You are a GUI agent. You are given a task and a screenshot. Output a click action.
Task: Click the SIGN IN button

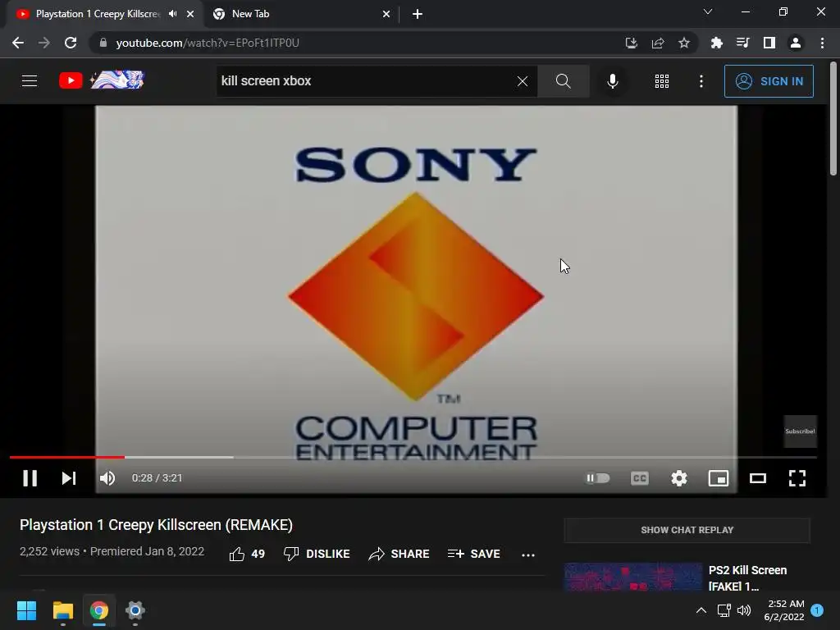pyautogui.click(x=769, y=81)
